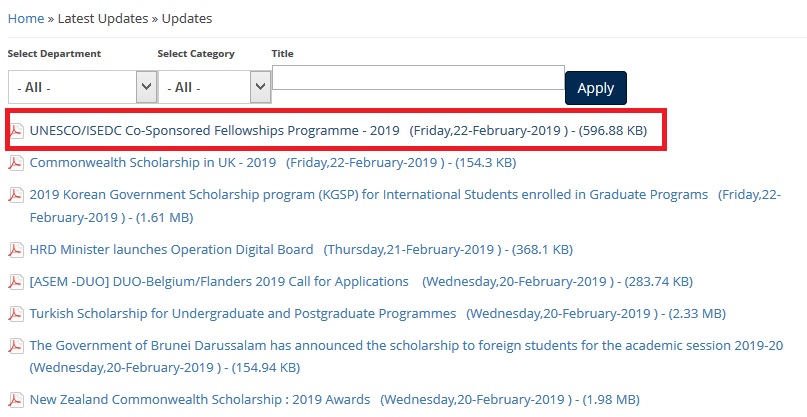Open the Select Department dropdown
Screen dimensions: 807x417
[82, 87]
